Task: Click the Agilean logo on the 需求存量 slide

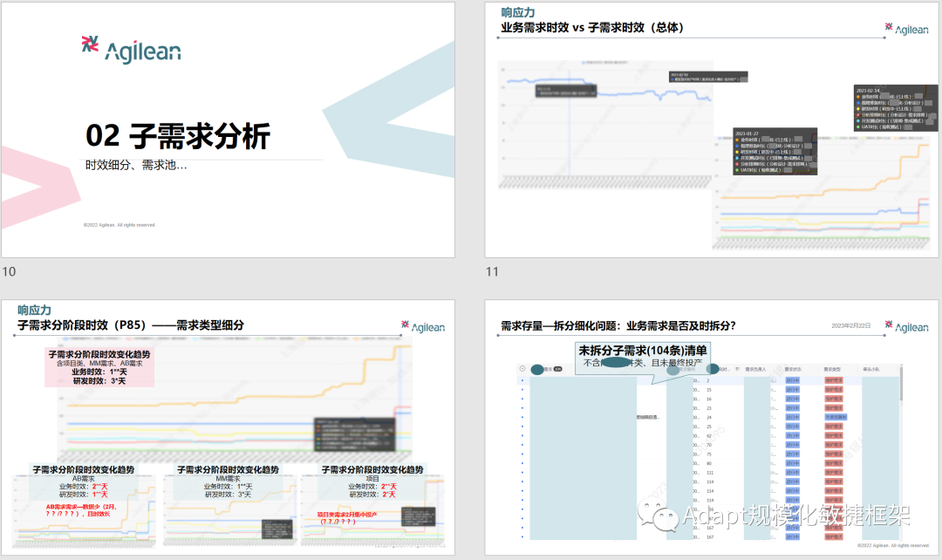Action: (906, 326)
